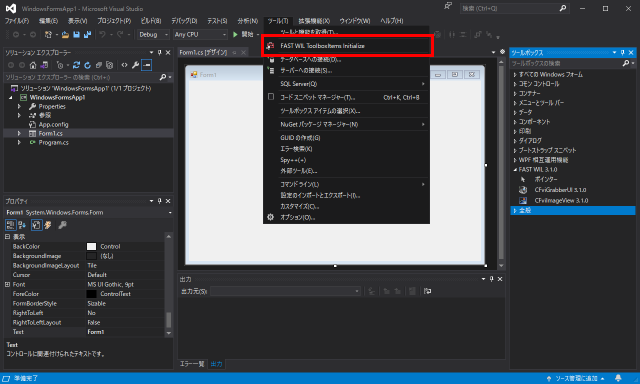Click the feedback icon in title bar

tap(448, 6)
